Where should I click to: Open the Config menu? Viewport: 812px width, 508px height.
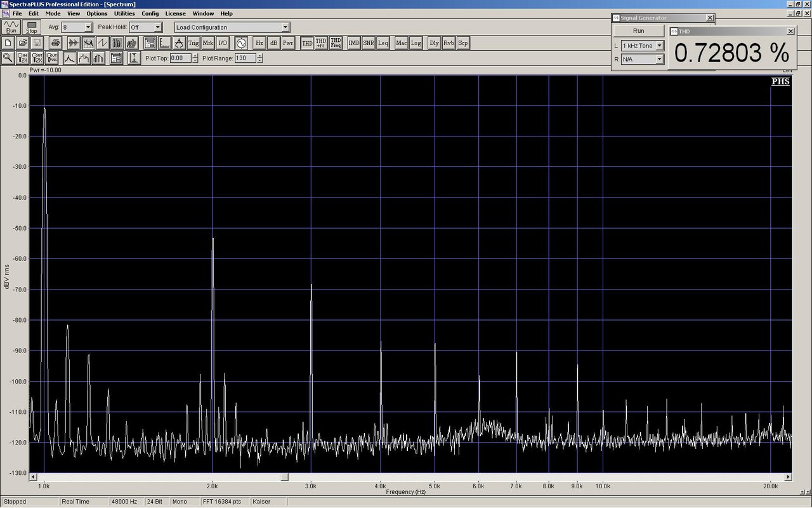coord(150,13)
